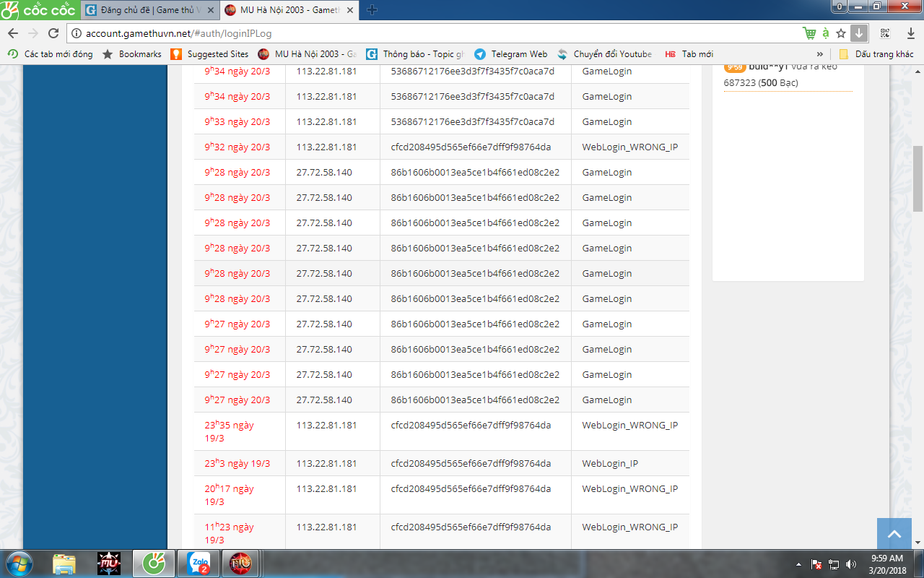Go back to the previous page
924x578 pixels.
13,33
